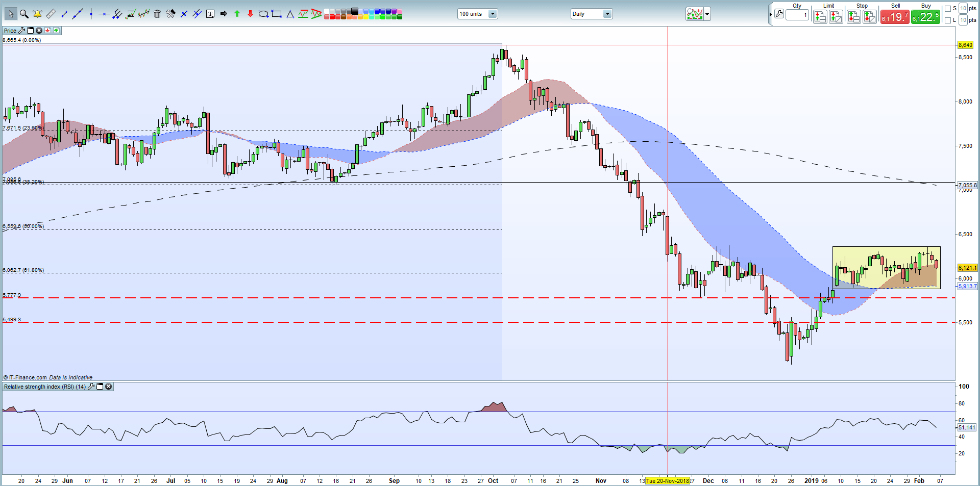Select the horizontal line tool

(x=104, y=14)
